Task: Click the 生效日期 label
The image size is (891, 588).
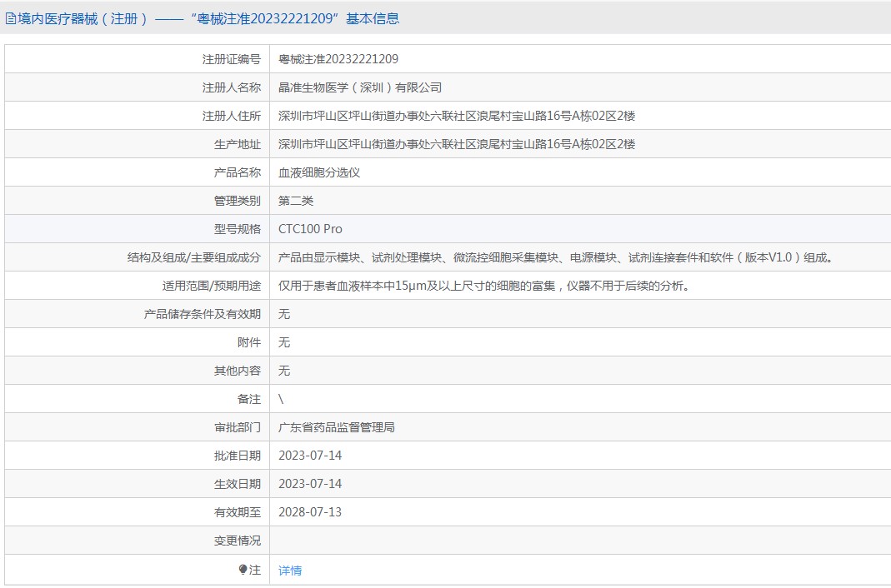Action: [238, 484]
